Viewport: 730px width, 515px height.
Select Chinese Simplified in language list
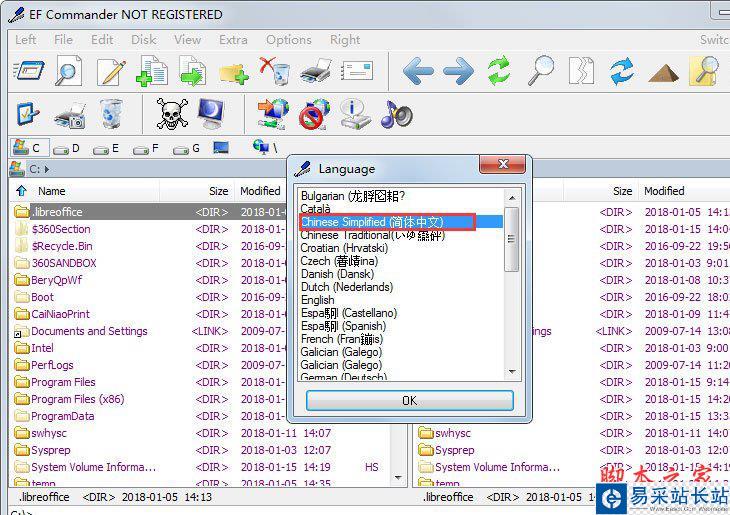pos(401,222)
